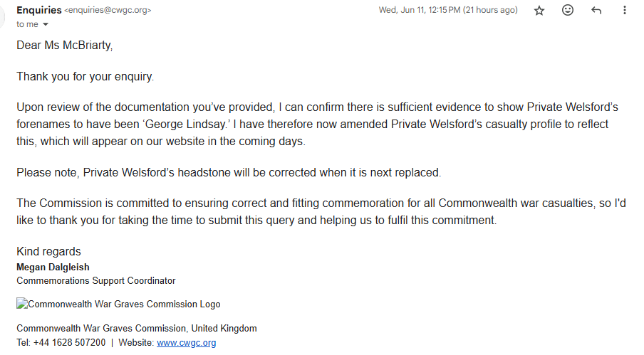This screenshot has height=355, width=644.
Task: Click the "to me" recipient label
Action: pyautogui.click(x=27, y=24)
